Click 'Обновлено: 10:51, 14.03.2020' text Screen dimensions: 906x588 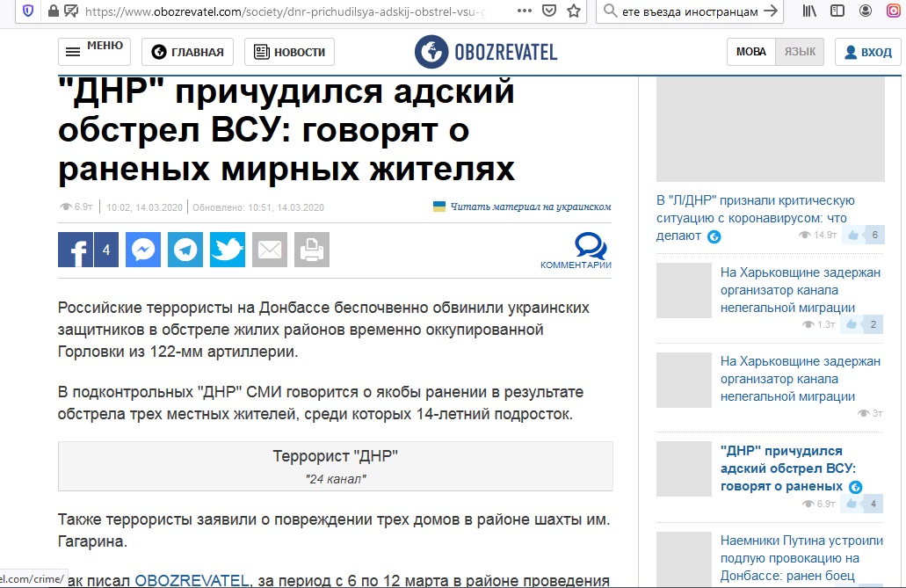258,207
